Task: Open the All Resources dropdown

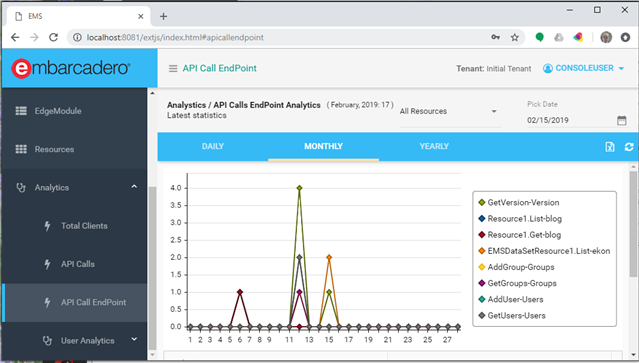Action: [x=448, y=111]
